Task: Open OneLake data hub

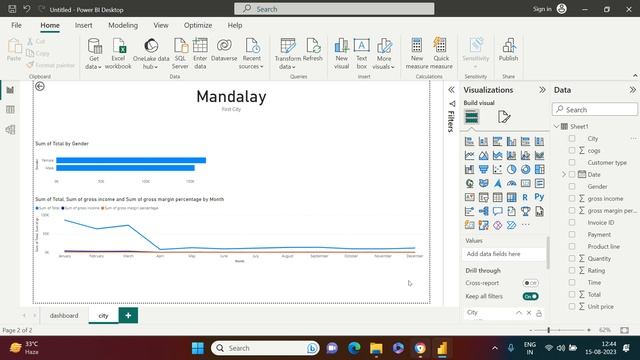Action: [x=151, y=53]
